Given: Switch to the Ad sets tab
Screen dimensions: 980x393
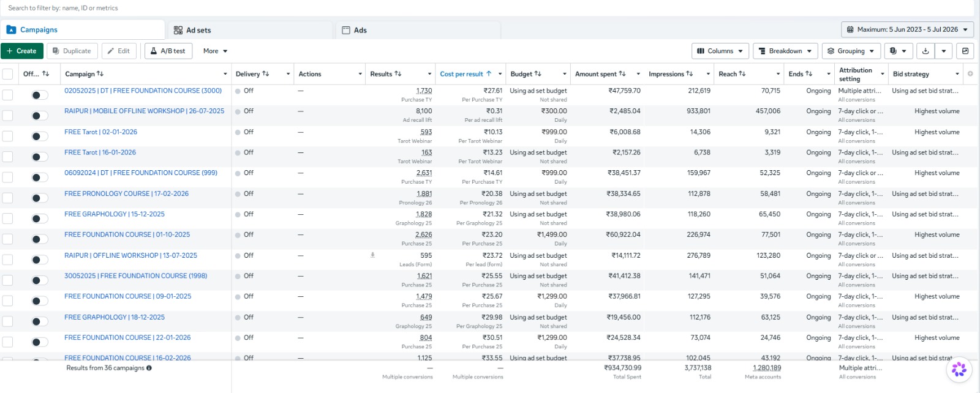Looking at the screenshot, I should pos(251,30).
